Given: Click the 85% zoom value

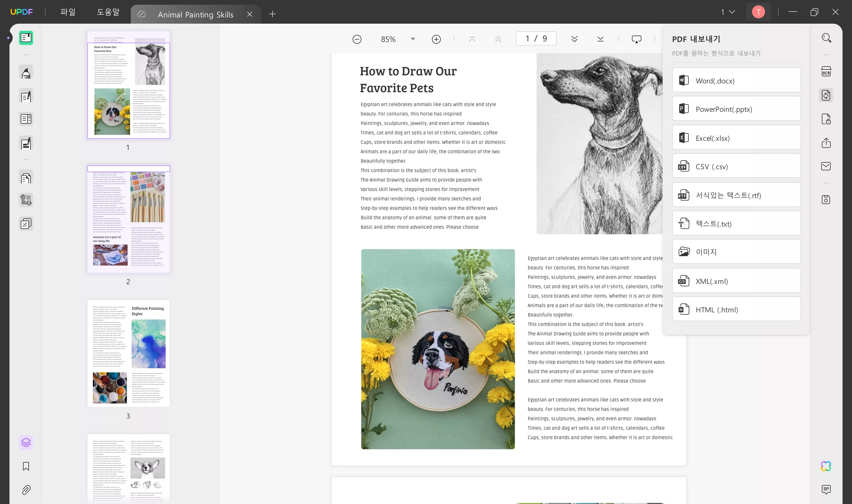Looking at the screenshot, I should 388,39.
